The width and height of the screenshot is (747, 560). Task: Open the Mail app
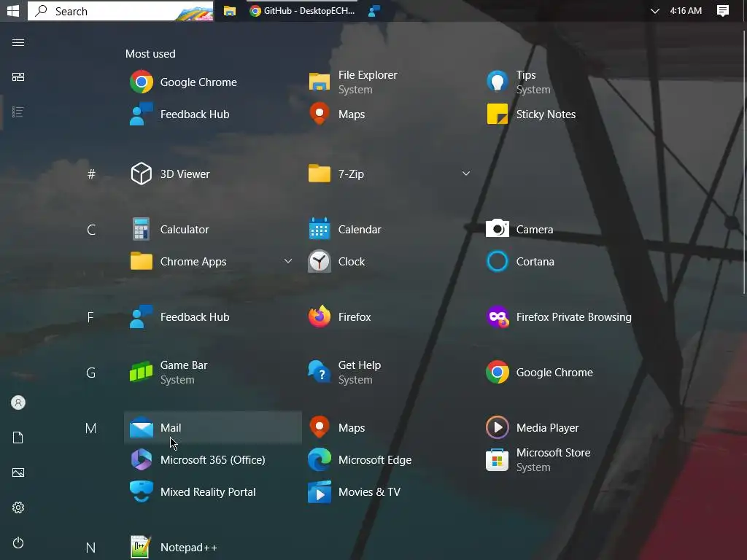[212, 427]
